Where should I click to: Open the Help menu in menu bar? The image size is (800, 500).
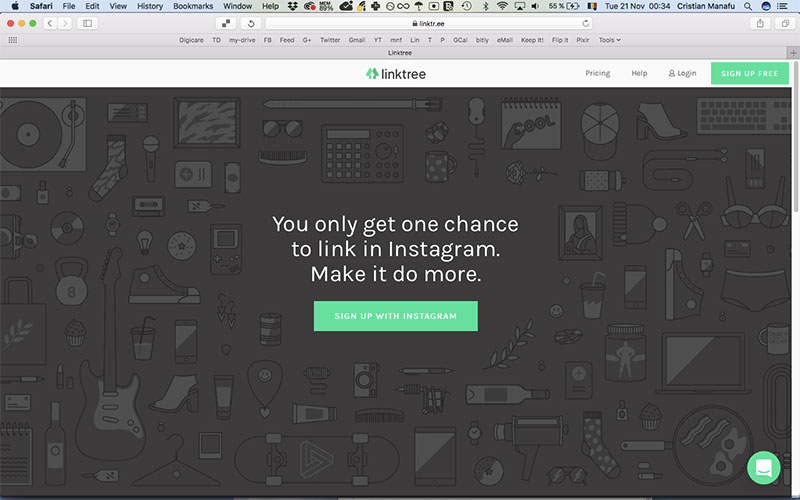[x=270, y=6]
